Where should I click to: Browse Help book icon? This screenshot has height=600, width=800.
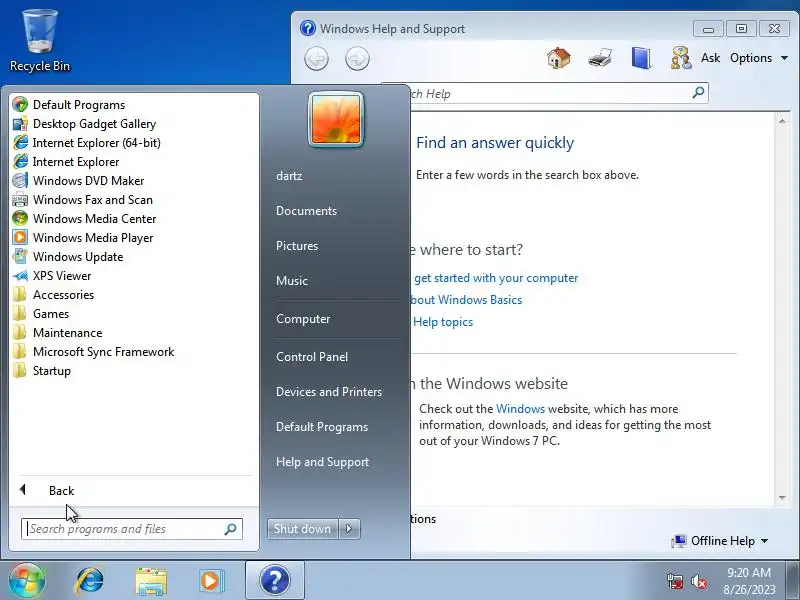tap(641, 58)
